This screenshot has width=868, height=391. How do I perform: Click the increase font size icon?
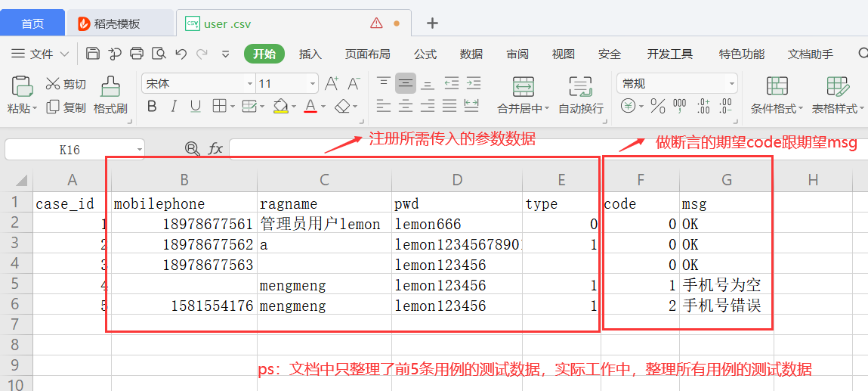331,83
